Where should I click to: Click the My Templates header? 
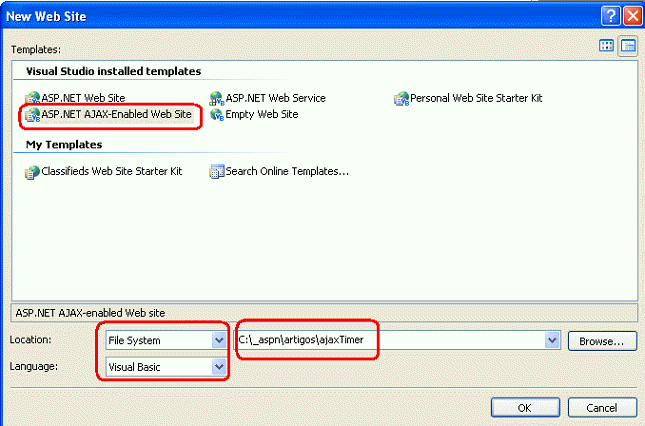tap(64, 145)
